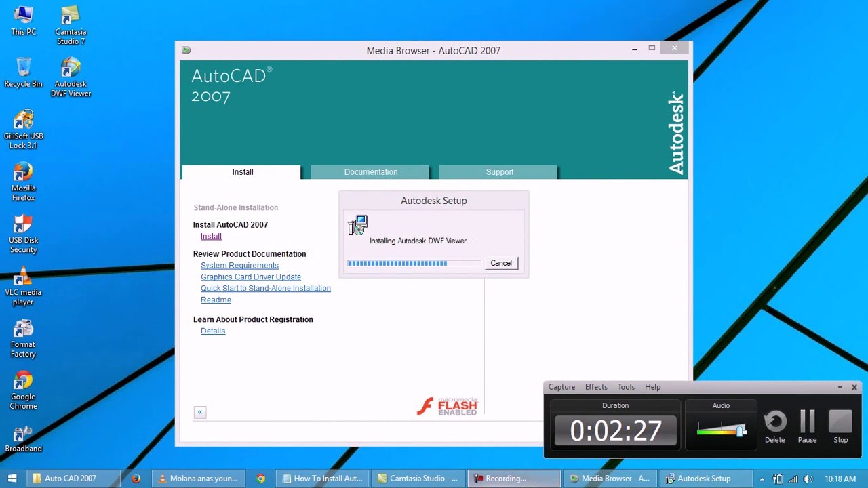This screenshot has width=868, height=488.
Task: Click the 10:18 AM clock in taskbar
Action: pyautogui.click(x=840, y=479)
